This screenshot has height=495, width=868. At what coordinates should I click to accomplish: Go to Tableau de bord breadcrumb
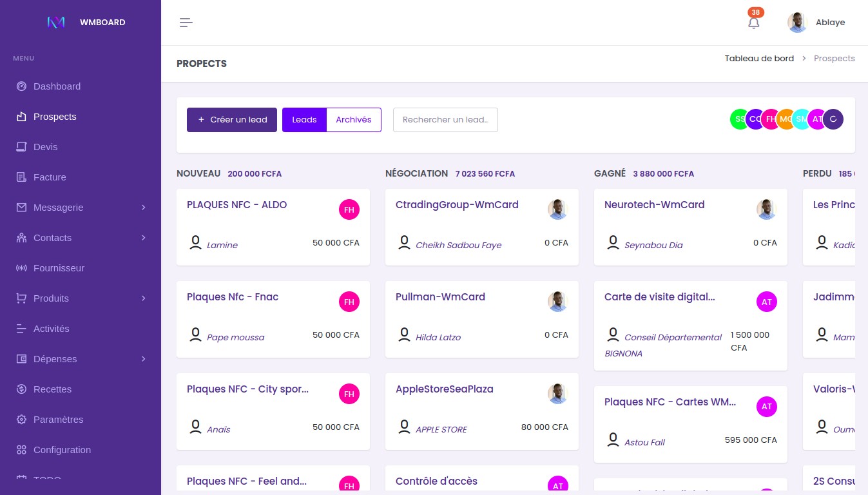point(759,58)
